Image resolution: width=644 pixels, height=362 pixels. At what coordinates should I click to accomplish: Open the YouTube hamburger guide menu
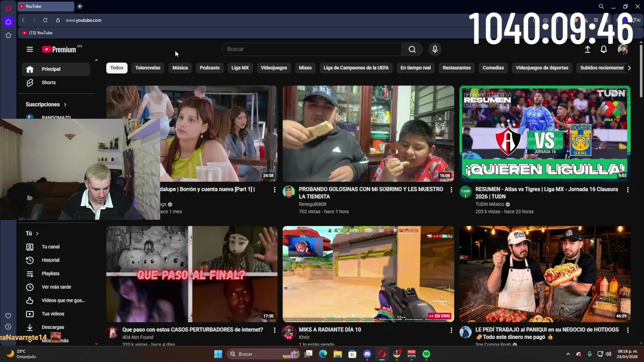(30, 49)
